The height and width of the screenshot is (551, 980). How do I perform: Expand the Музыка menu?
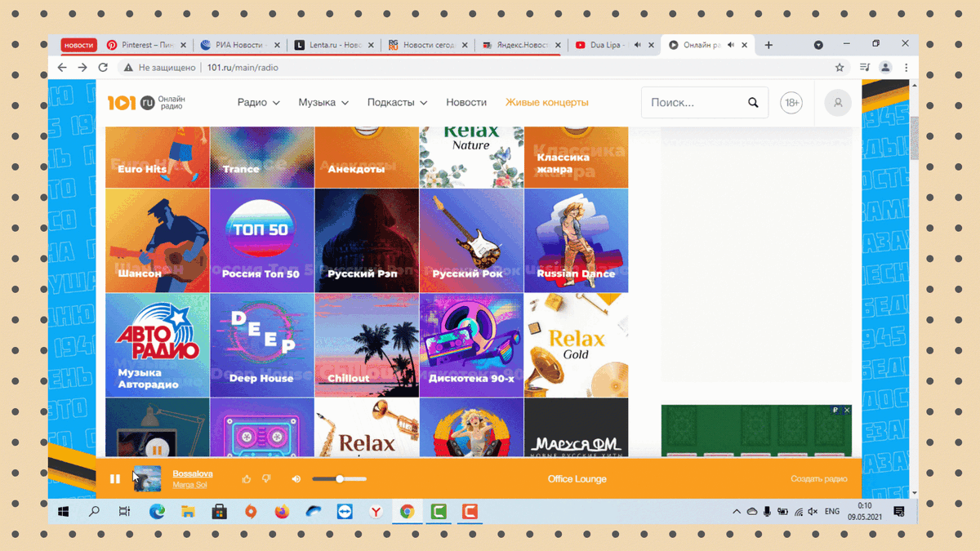(x=323, y=103)
